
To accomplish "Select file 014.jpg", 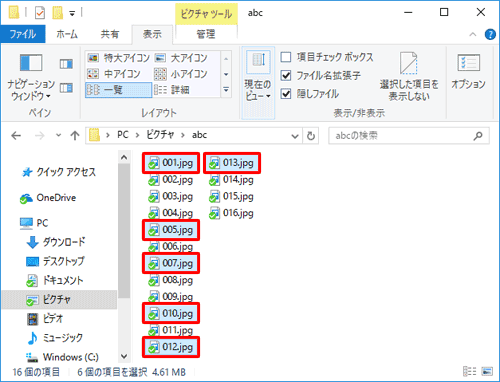I will [x=231, y=180].
